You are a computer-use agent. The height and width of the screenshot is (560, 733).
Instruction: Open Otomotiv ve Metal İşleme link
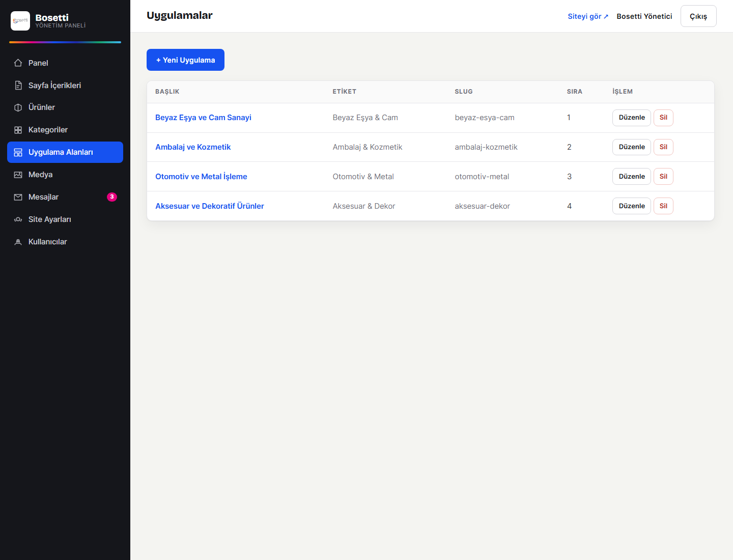tap(201, 177)
